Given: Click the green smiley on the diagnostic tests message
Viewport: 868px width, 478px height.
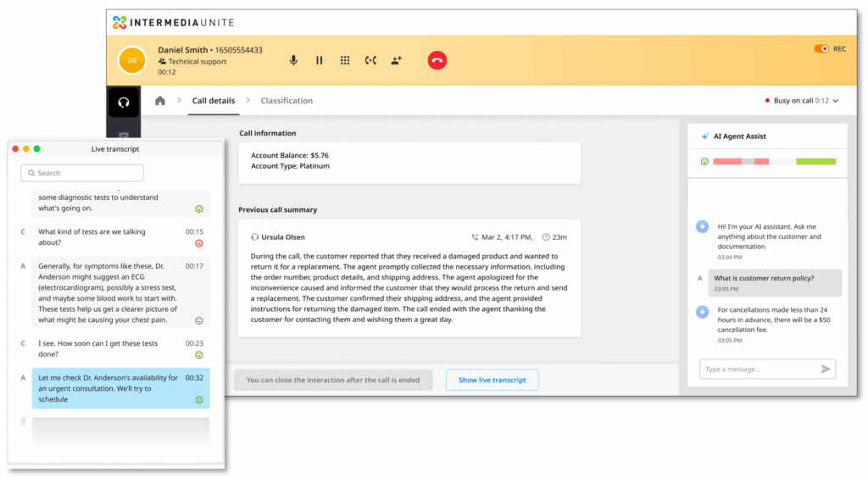Looking at the screenshot, I should (x=198, y=209).
